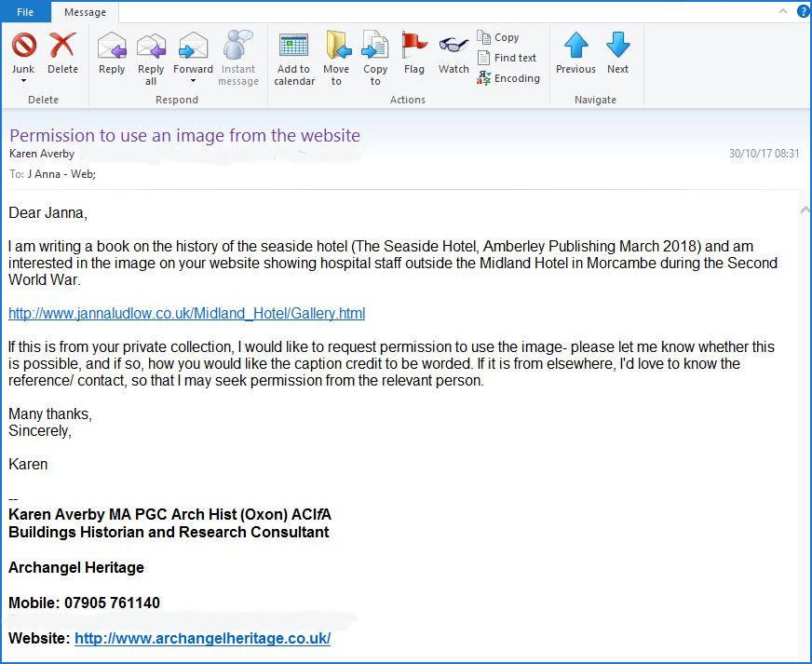
Task: Flag this message for follow-up
Action: pyautogui.click(x=414, y=52)
